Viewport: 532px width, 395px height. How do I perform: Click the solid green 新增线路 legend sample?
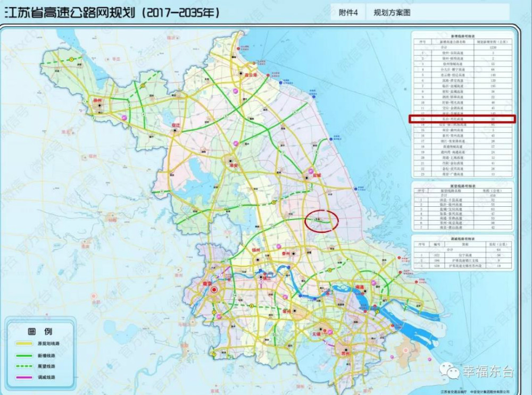click(x=24, y=356)
